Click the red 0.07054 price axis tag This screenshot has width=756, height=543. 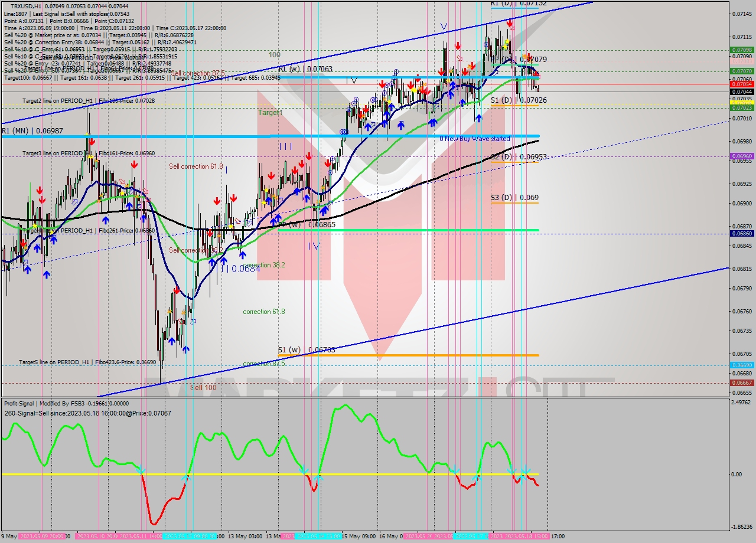click(742, 84)
